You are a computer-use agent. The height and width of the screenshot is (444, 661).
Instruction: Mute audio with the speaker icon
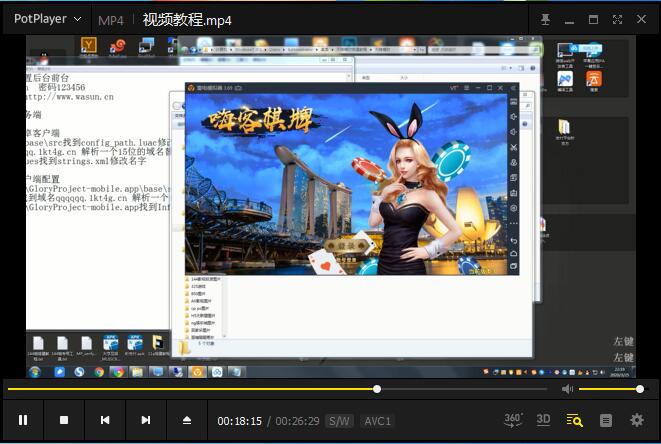tap(567, 389)
